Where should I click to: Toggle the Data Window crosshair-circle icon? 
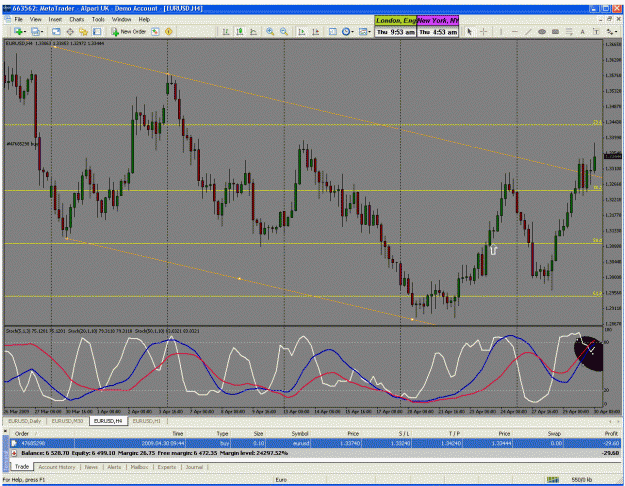point(70,31)
